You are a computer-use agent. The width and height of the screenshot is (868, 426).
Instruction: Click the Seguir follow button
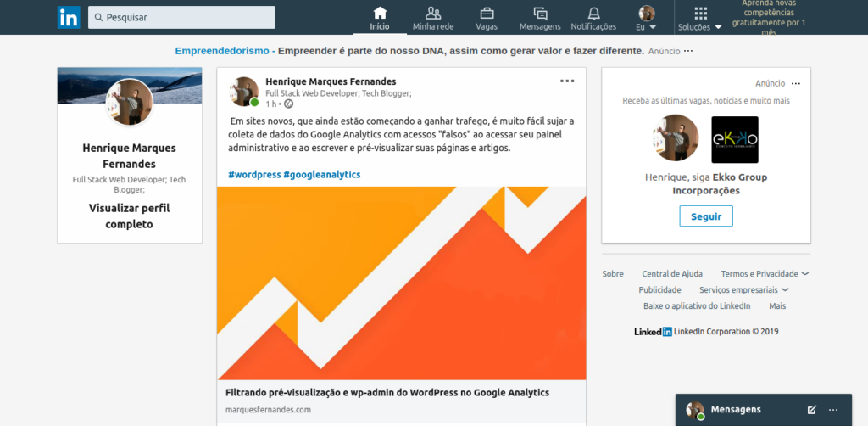(706, 216)
